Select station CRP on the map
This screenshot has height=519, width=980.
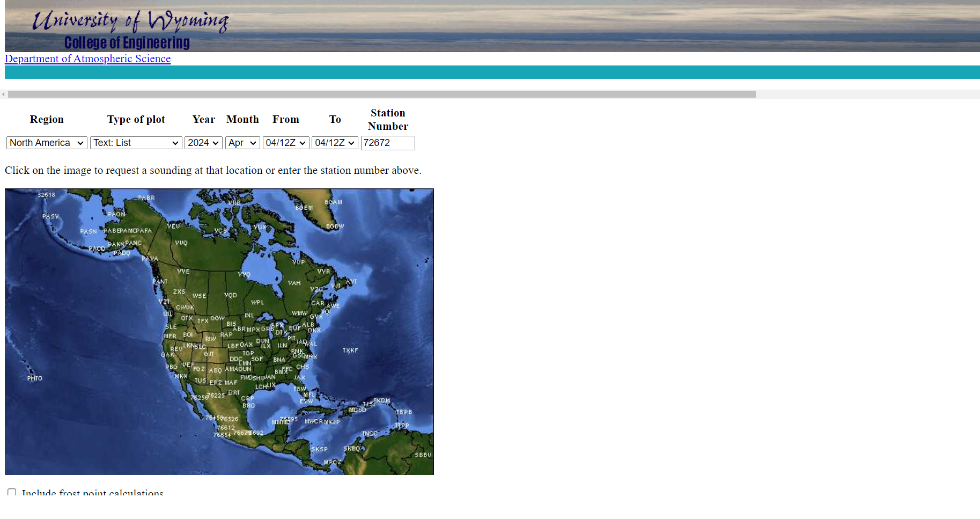(x=247, y=399)
